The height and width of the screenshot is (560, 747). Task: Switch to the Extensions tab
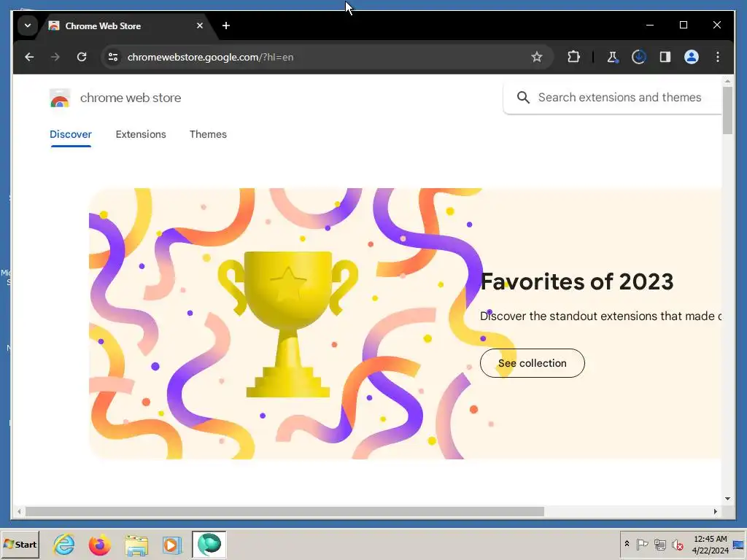[x=141, y=134]
